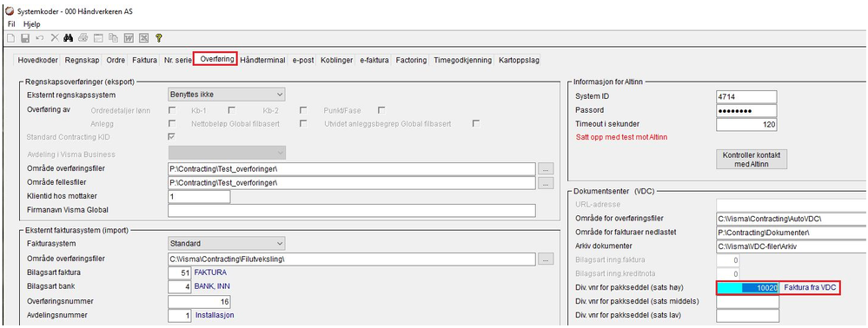Switch to the Nr. serie tab

pos(177,60)
